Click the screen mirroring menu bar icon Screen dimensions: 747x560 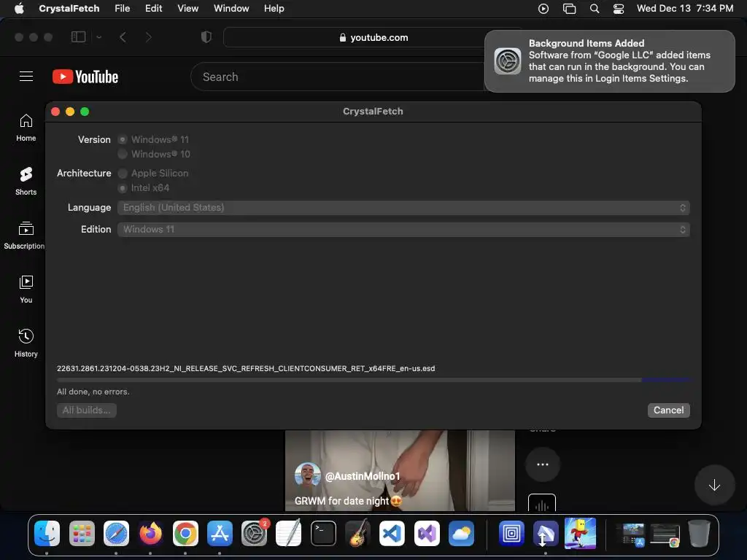point(569,9)
